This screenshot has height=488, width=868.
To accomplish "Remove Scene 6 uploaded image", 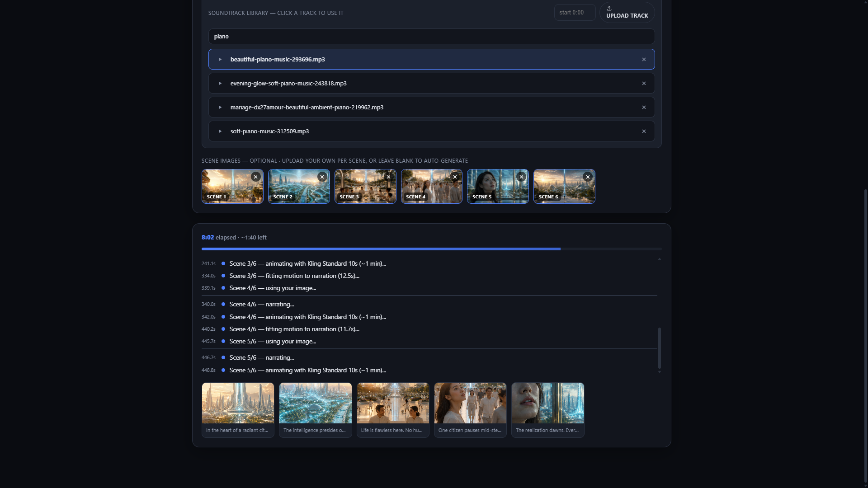I will click(588, 177).
